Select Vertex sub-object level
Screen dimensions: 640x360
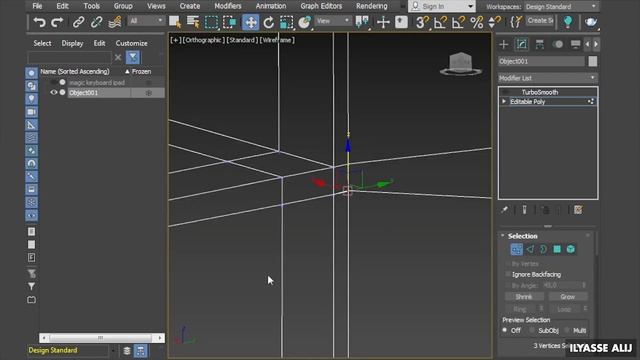point(516,249)
